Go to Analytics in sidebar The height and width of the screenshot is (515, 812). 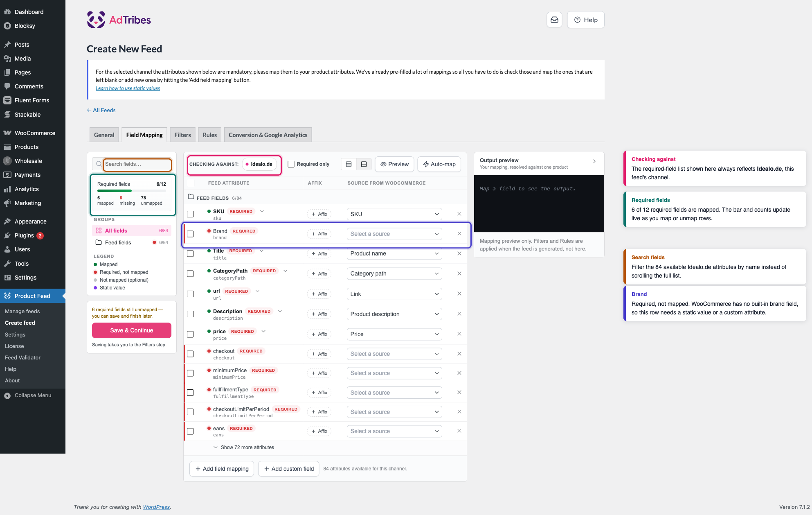(33, 189)
